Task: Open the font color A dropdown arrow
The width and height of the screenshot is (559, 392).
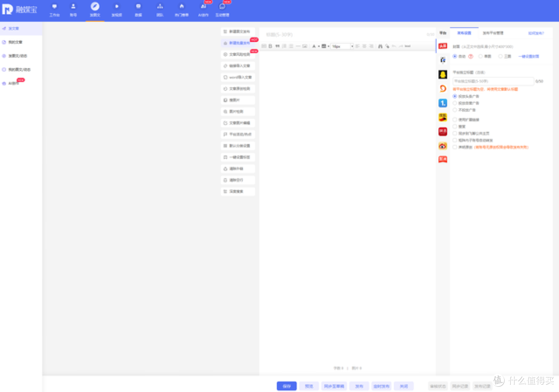Action: 319,47
